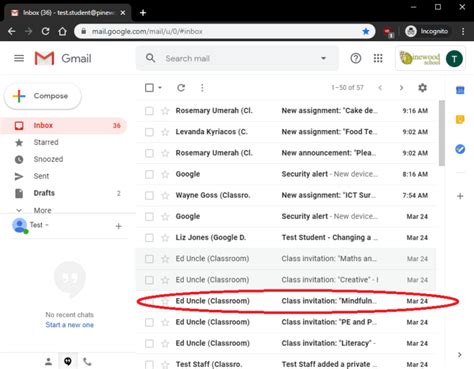
Task: Open the Google apps grid icon
Action: pyautogui.click(x=378, y=58)
